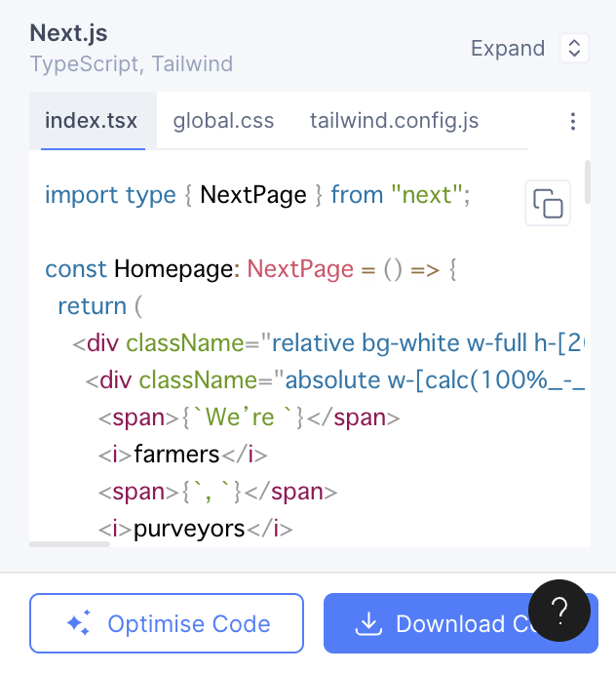Screen dimensions: 616x673
Task: Click the TypeScript, Tailwind subtitle
Action: [x=132, y=64]
